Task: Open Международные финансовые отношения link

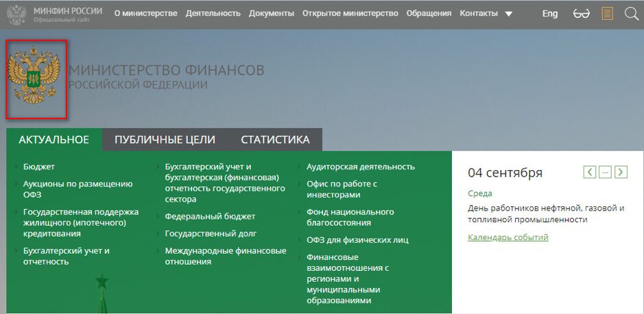Action: 226,256
